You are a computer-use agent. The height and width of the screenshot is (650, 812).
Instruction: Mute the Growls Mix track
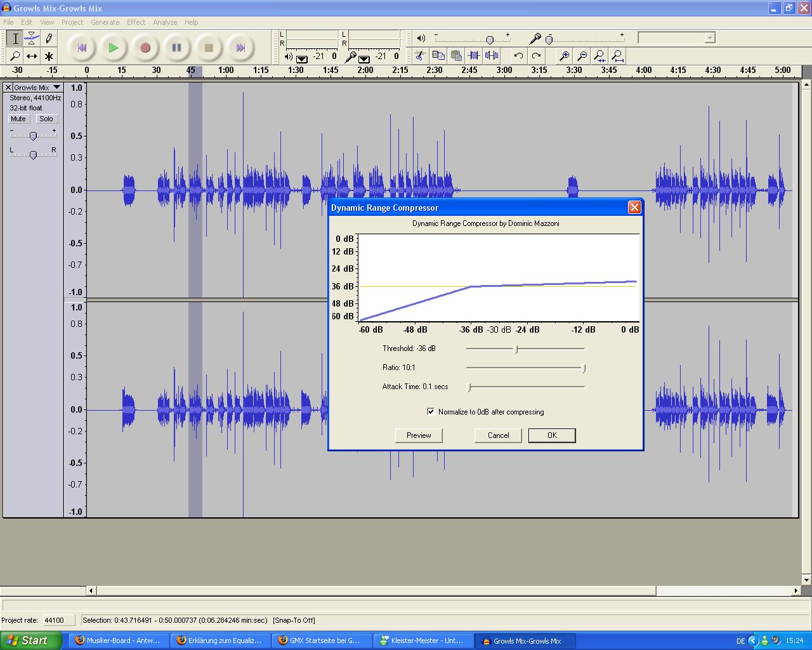tap(18, 119)
